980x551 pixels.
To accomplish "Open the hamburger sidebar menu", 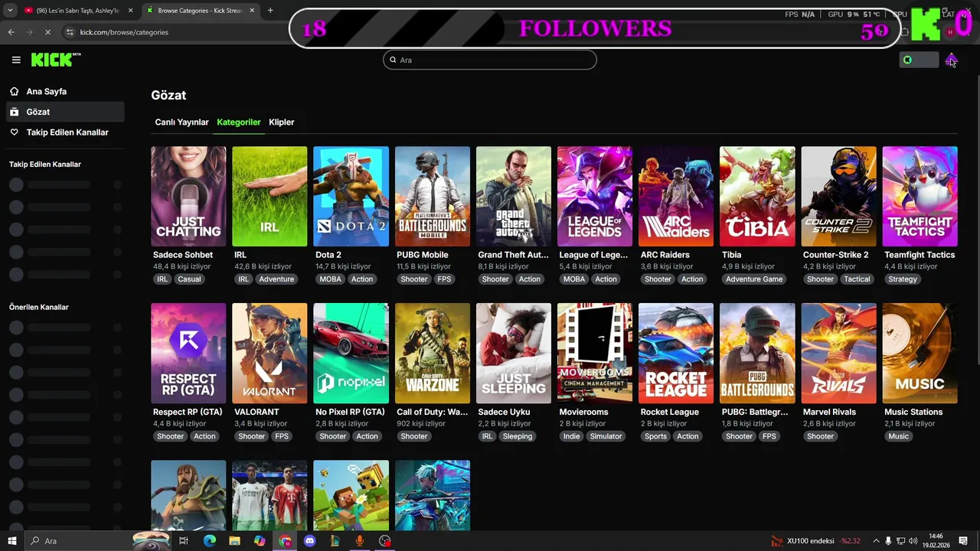I will coord(16,60).
